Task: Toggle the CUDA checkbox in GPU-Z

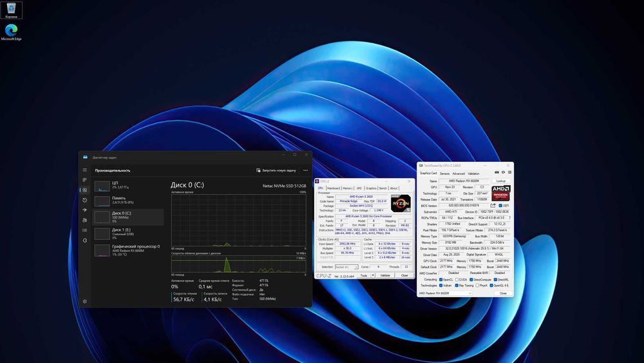Action: point(457,280)
